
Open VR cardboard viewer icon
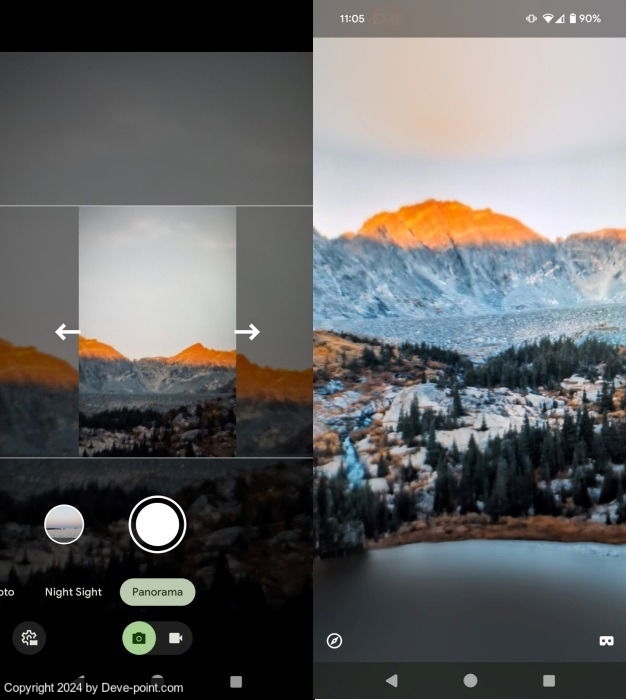[x=606, y=641]
